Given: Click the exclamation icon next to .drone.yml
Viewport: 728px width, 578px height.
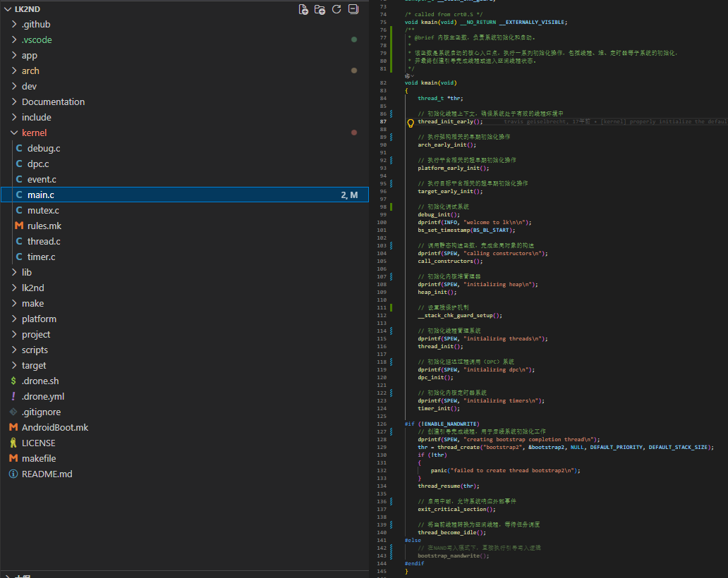Looking at the screenshot, I should click(13, 397).
